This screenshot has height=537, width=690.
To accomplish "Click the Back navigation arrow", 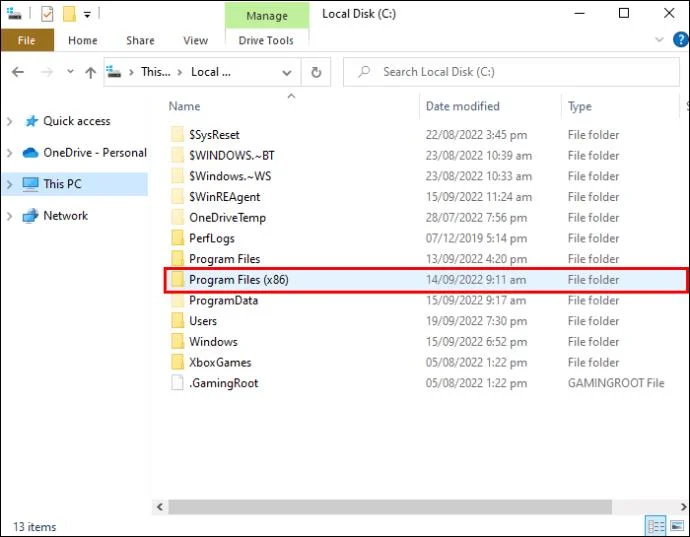I will click(x=18, y=72).
